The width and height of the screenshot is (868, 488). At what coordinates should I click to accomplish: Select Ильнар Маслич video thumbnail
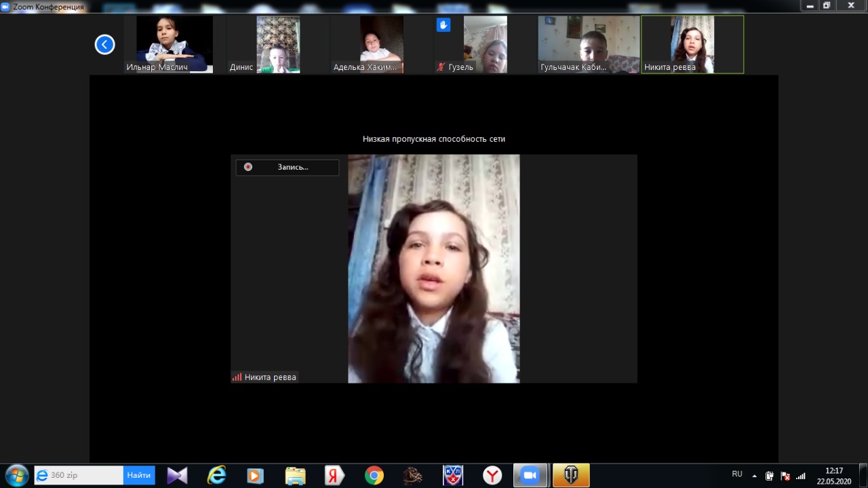174,44
